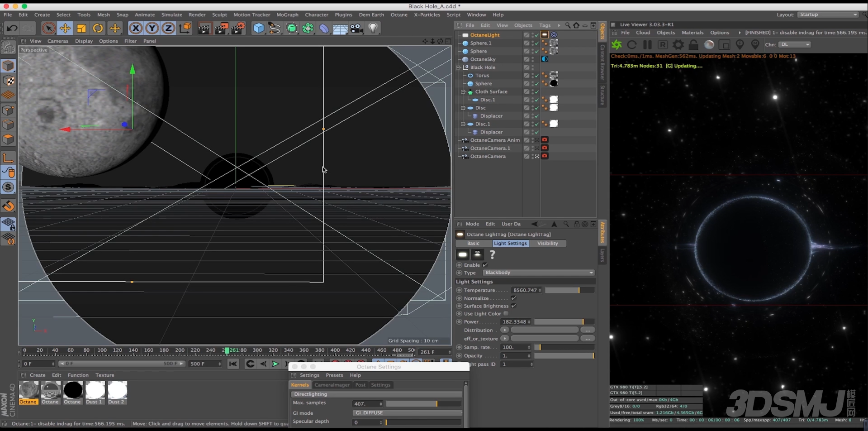Restart render in Live Viewer
Screen dimensions: 868x431
(632, 44)
